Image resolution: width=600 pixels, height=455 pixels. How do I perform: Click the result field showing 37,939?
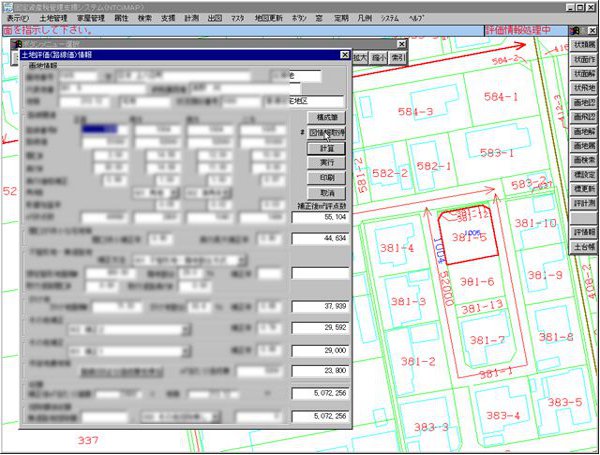coord(320,306)
